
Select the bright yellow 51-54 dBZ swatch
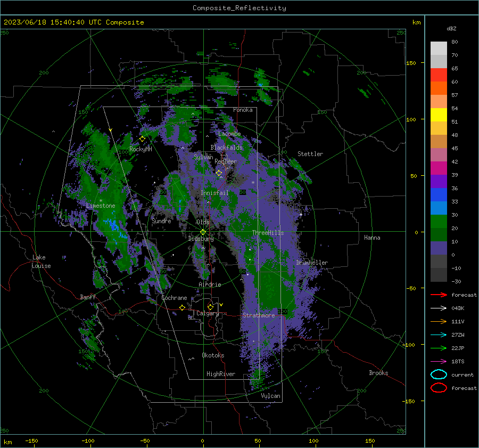pyautogui.click(x=439, y=115)
